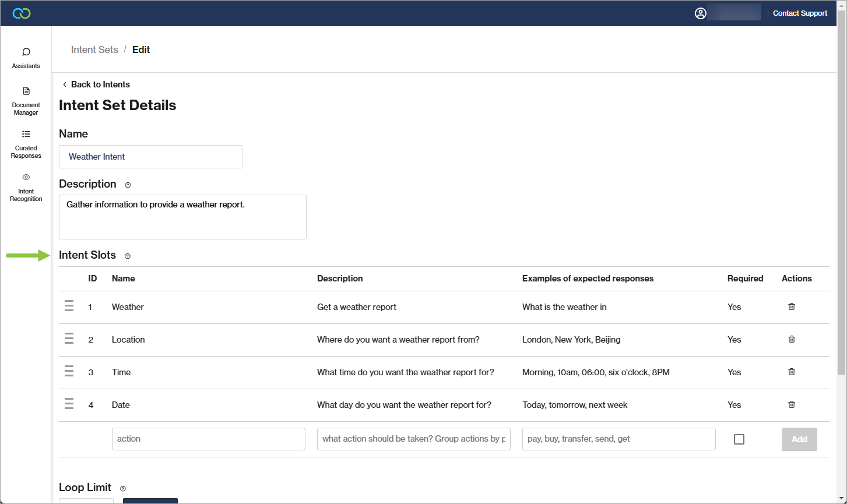This screenshot has width=847, height=504.
Task: Delete the Weather slot with trash icon
Action: pos(791,306)
